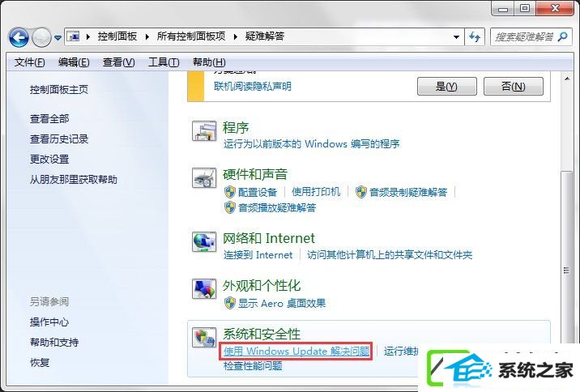Click the vertical scrollbar thumb

pos(566,271)
